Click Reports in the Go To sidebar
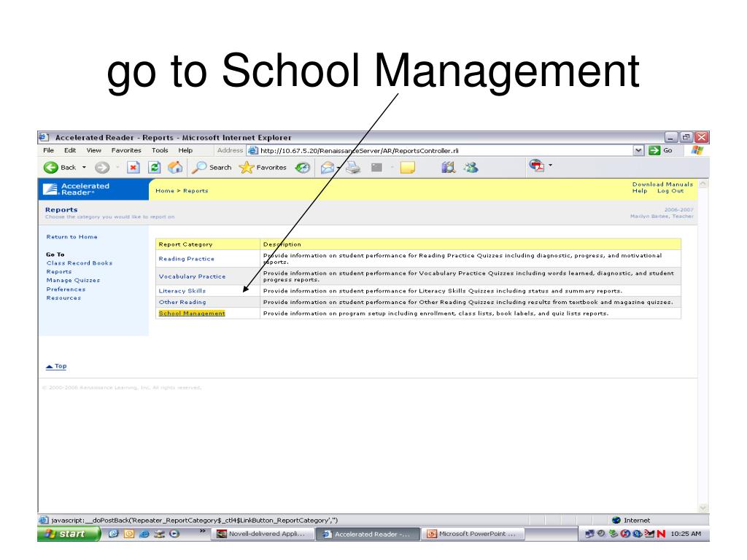Viewport: 747px width, 560px height. 59,272
